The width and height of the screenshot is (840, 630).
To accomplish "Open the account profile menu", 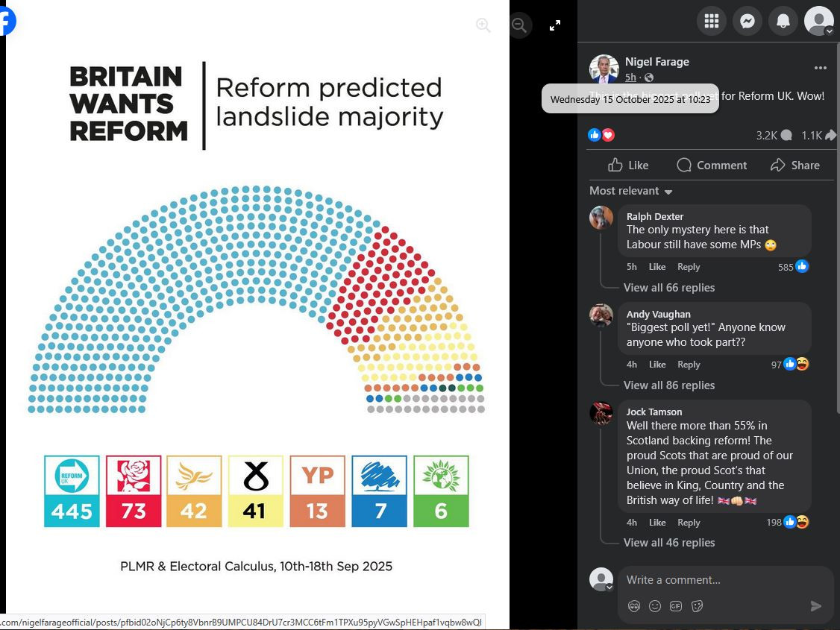I will (818, 21).
